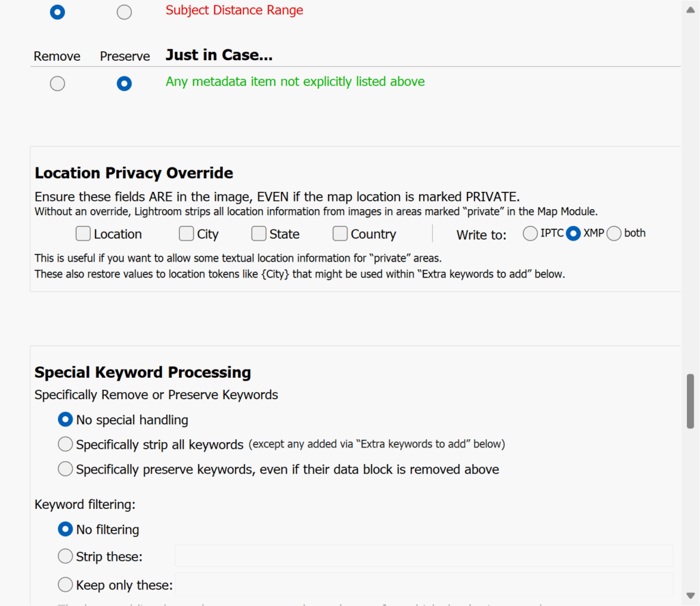Click the Keep only these text field
700x606 pixels.
(x=424, y=585)
